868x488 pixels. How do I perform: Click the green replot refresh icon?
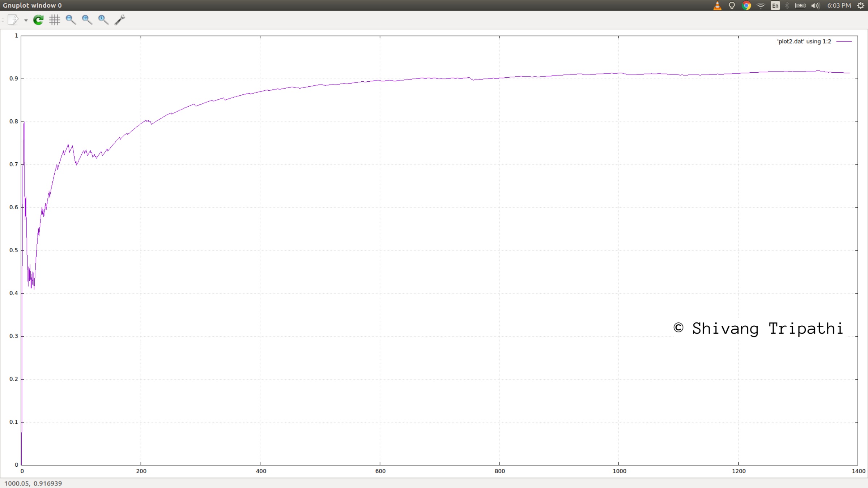tap(38, 20)
